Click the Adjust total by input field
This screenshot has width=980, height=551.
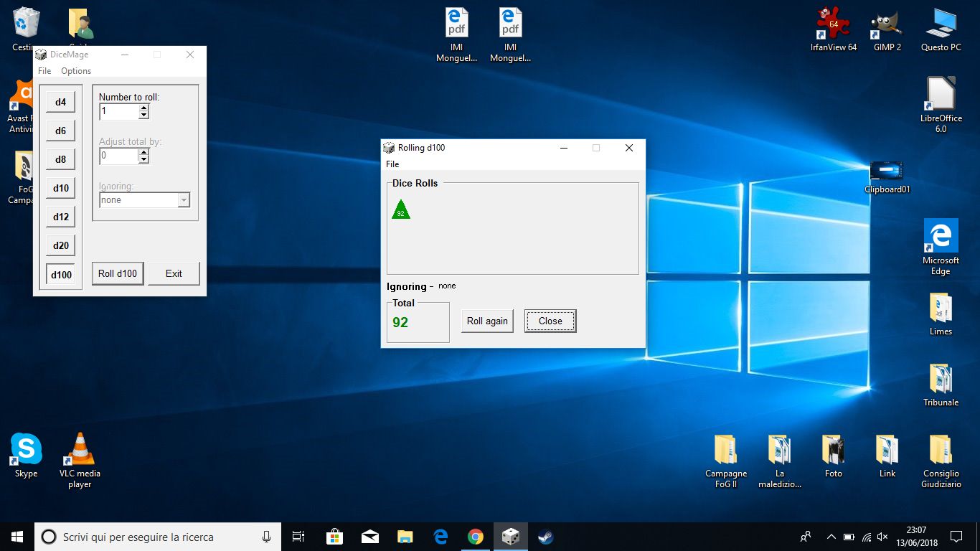pos(118,156)
